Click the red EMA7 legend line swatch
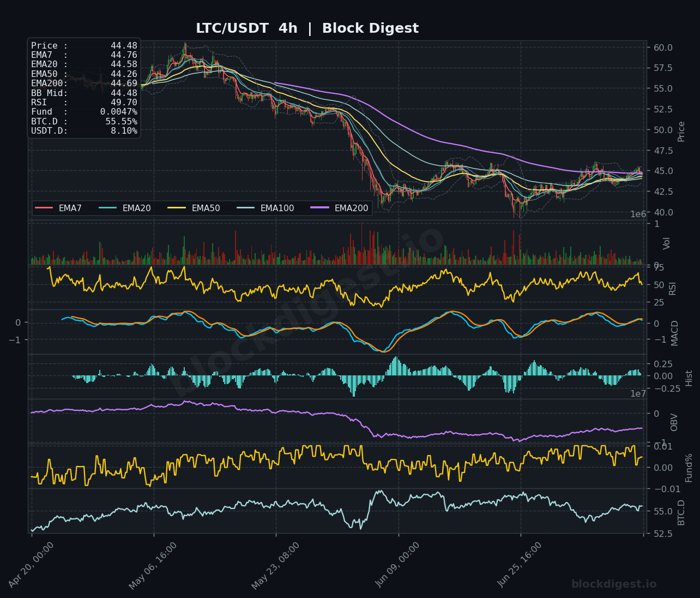Viewport: 700px width, 598px height. coord(44,208)
